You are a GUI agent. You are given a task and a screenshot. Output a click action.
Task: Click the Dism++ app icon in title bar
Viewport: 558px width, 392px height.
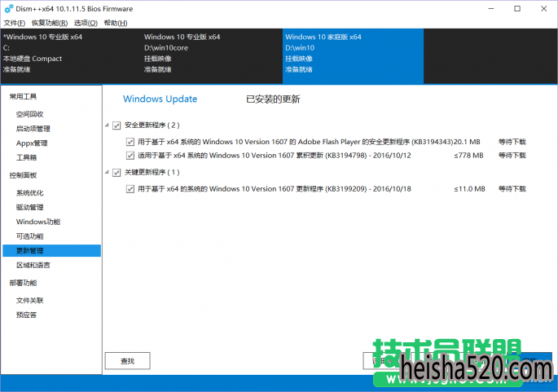pos(8,8)
